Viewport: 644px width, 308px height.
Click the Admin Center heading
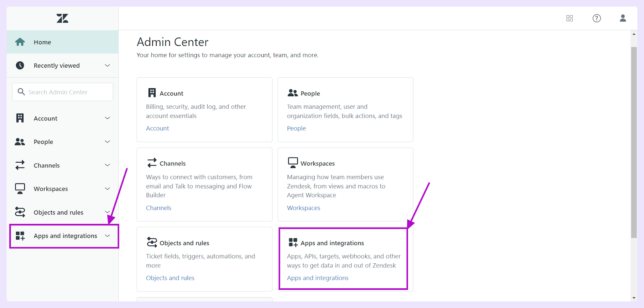173,42
